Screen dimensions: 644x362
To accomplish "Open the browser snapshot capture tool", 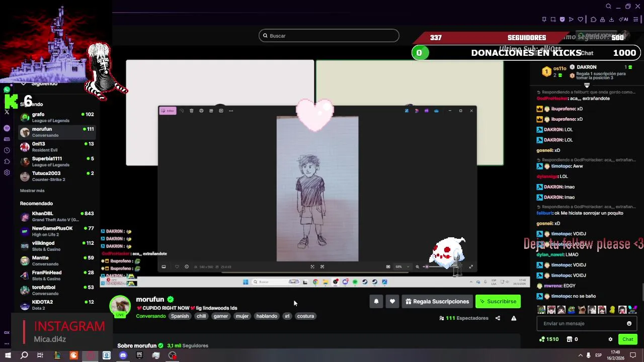I will click(x=553, y=20).
